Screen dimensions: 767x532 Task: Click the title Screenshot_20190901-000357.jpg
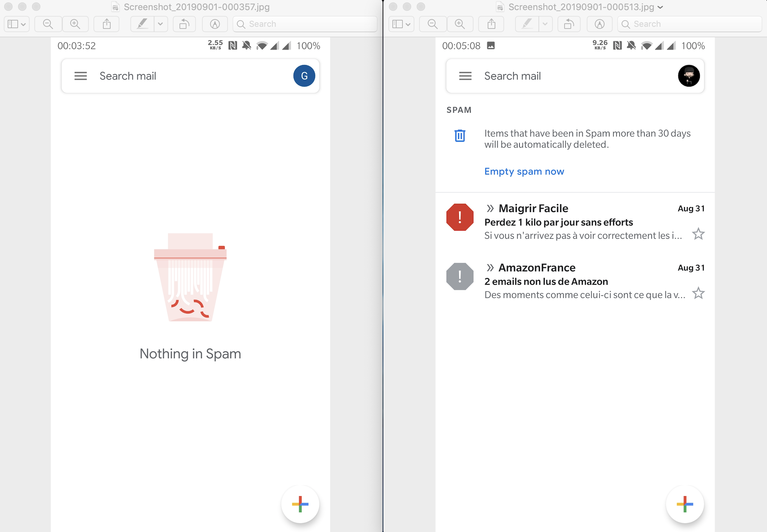(197, 7)
